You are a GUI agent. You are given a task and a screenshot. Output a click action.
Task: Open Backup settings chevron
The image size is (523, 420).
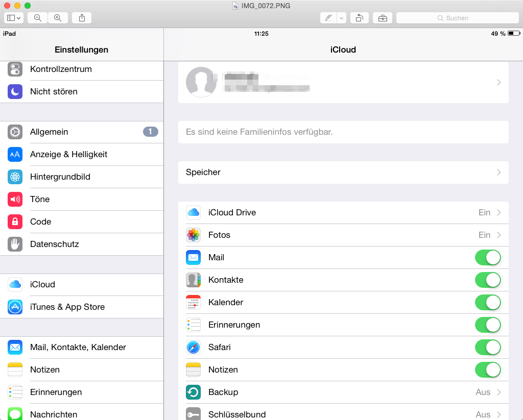coord(499,392)
